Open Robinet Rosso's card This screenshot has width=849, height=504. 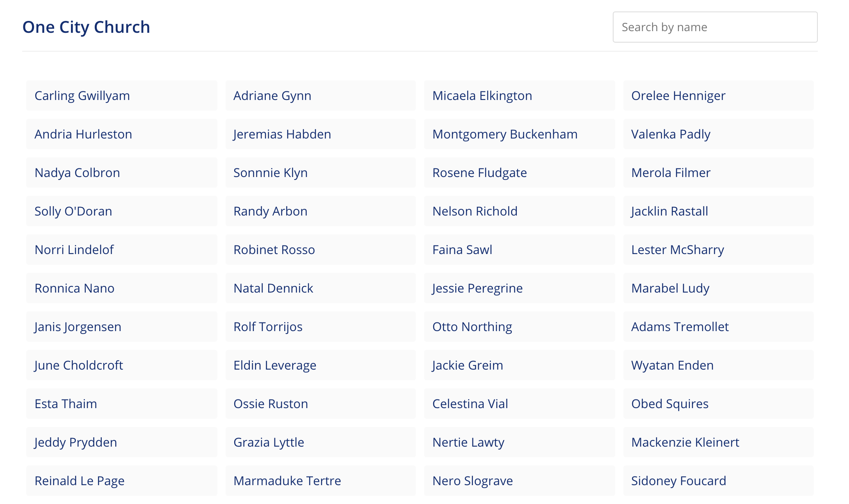320,250
